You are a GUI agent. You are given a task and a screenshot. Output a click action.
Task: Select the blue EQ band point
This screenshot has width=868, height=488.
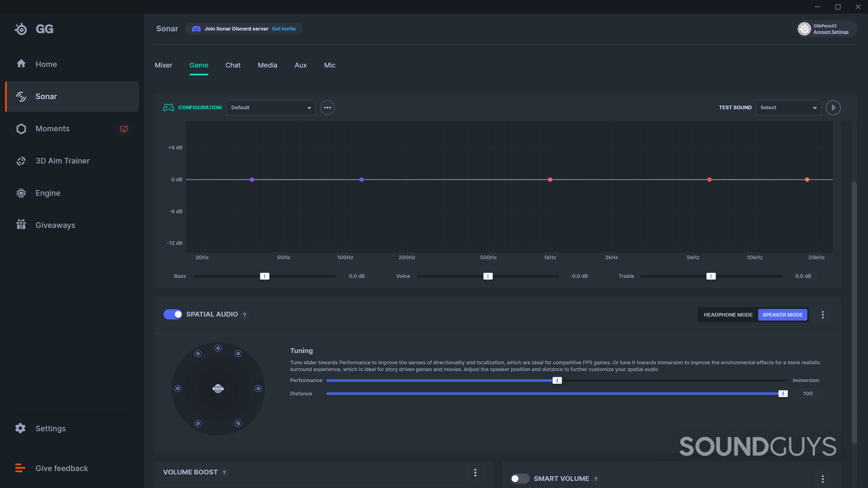(361, 180)
